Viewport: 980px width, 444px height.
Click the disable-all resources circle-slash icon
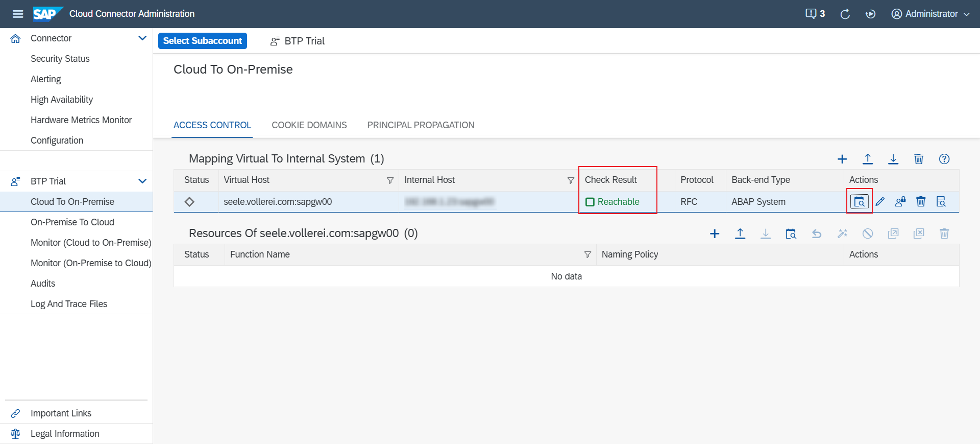click(x=868, y=233)
